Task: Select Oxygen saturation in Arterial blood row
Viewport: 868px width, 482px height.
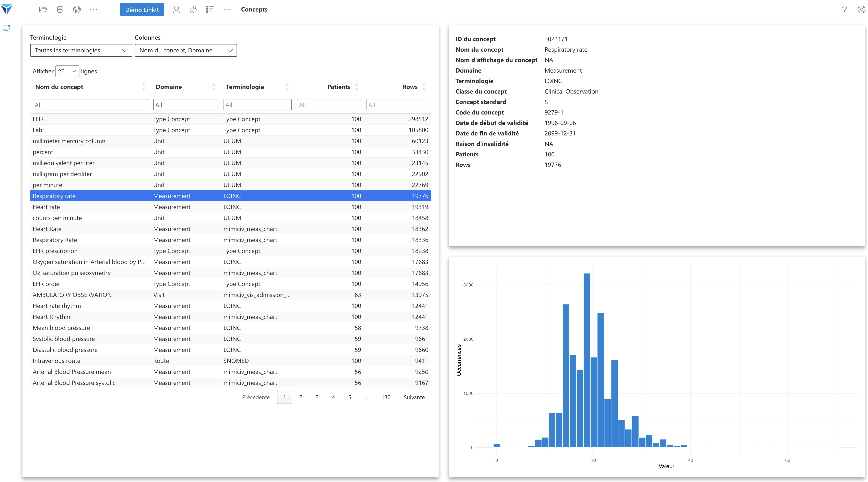Action: coord(230,262)
